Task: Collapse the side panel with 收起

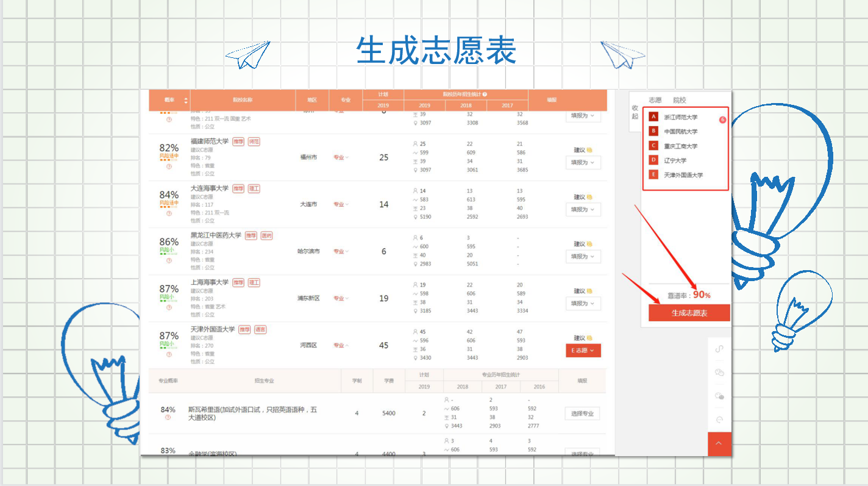Action: point(635,112)
